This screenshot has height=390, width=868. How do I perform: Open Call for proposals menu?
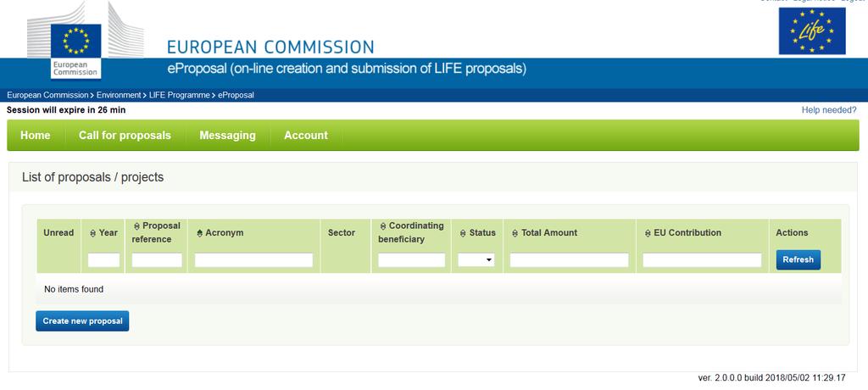coord(125,135)
